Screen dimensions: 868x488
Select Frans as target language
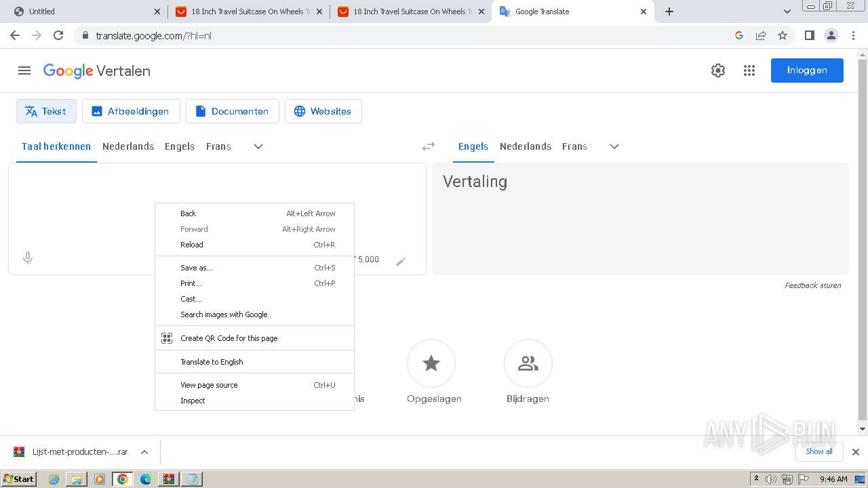point(574,146)
